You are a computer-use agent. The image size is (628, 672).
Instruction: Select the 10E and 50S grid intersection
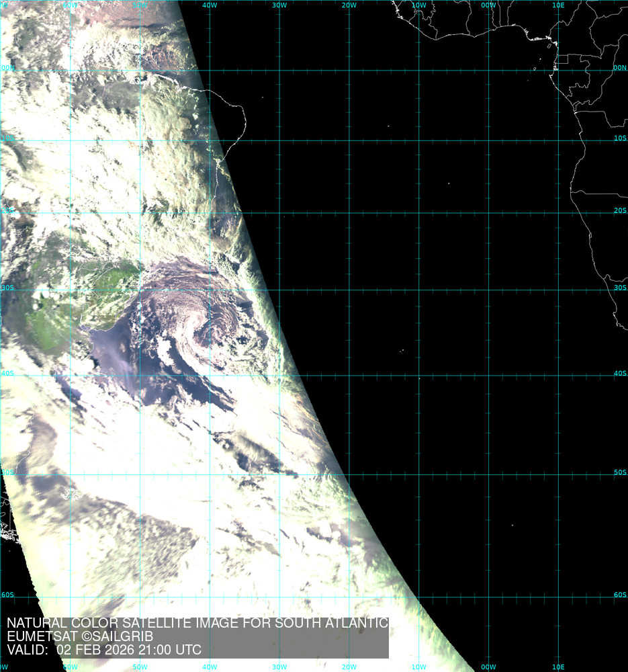pos(559,474)
